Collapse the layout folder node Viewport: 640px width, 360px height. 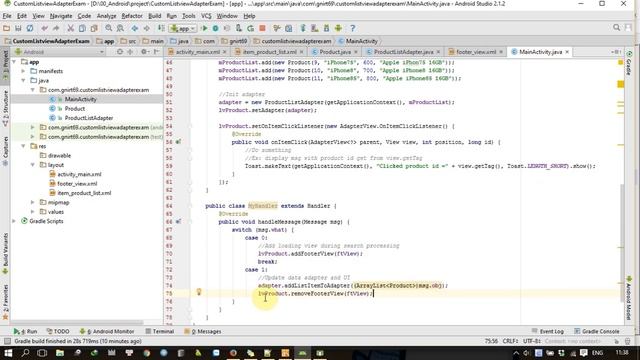tap(33, 165)
